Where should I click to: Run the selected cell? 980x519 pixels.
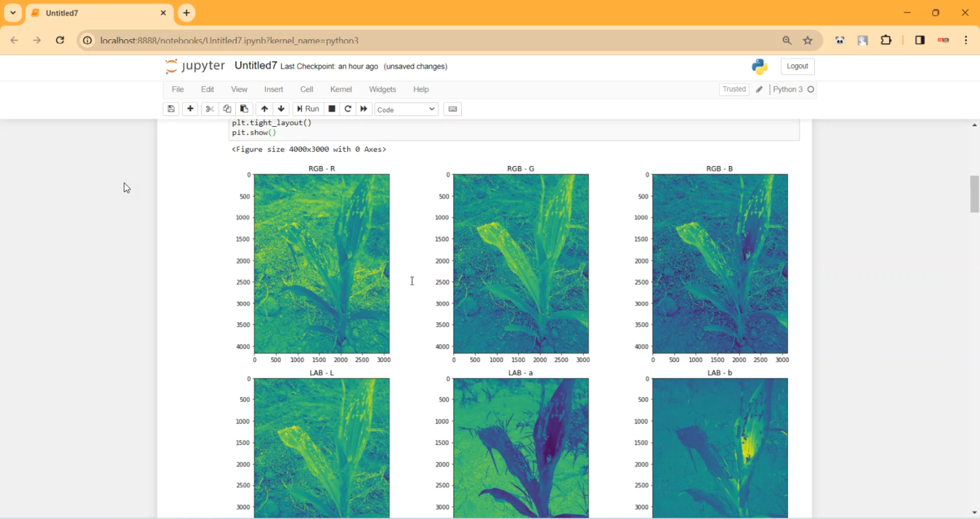[307, 109]
